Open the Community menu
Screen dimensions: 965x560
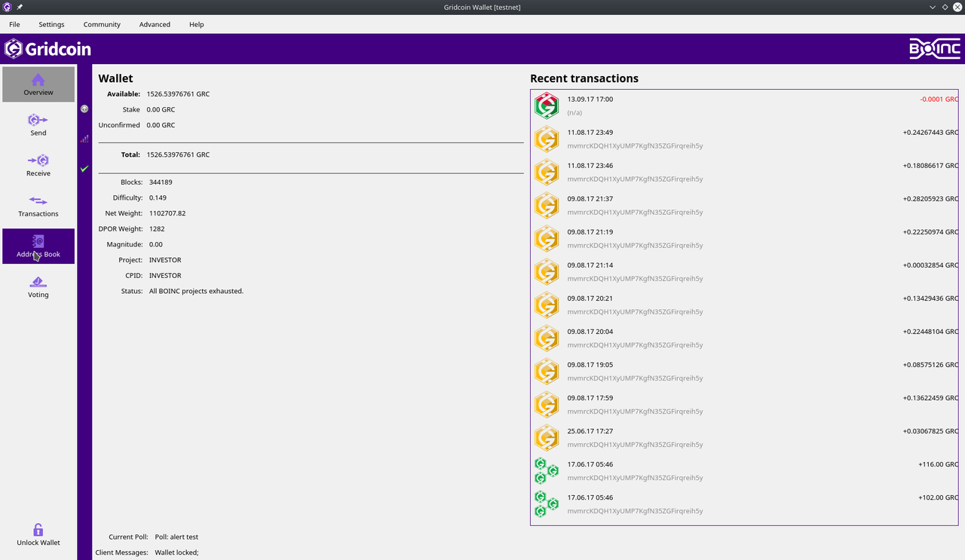[x=102, y=24]
